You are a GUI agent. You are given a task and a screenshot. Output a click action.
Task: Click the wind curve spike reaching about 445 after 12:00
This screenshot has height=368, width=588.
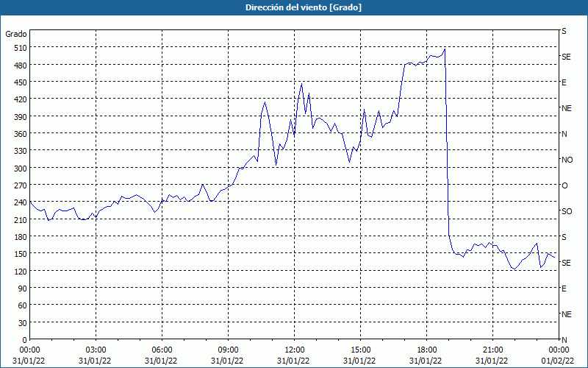301,84
